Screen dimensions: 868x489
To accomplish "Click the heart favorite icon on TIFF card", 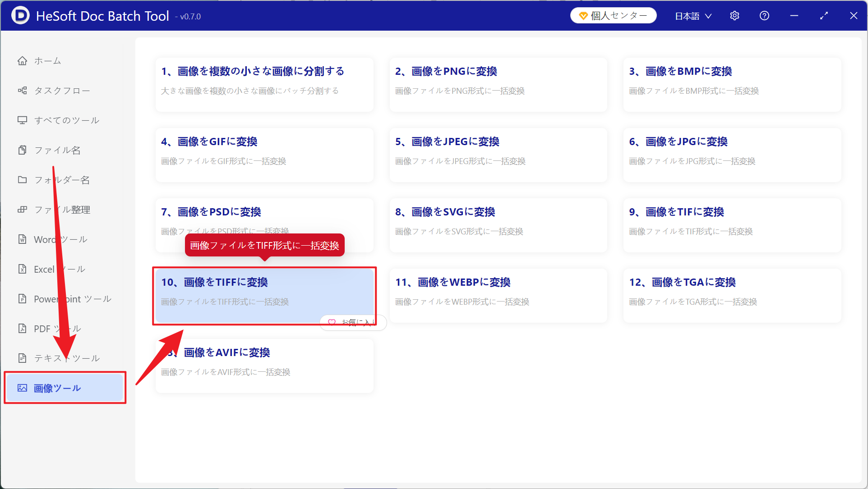I will 332,322.
